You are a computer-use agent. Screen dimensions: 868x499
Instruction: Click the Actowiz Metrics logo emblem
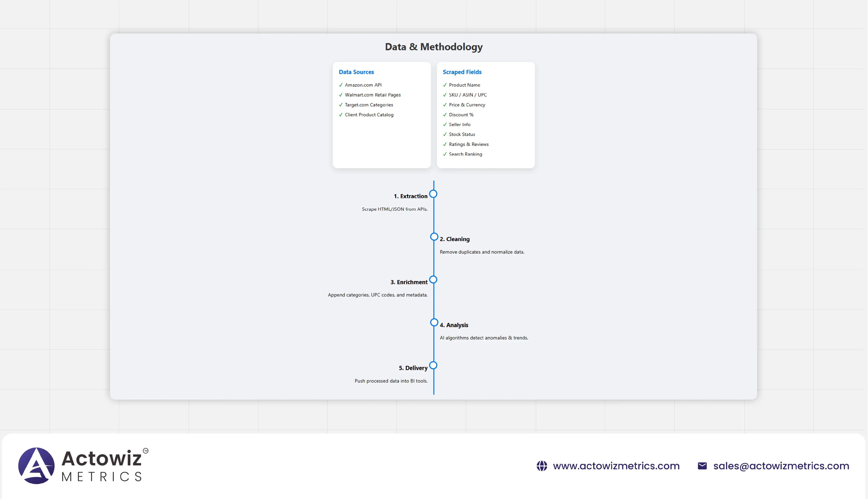tap(36, 465)
